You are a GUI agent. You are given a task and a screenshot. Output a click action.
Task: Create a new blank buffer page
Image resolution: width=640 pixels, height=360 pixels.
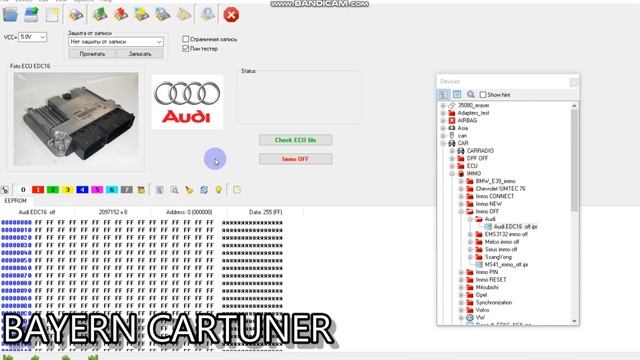click(x=53, y=15)
